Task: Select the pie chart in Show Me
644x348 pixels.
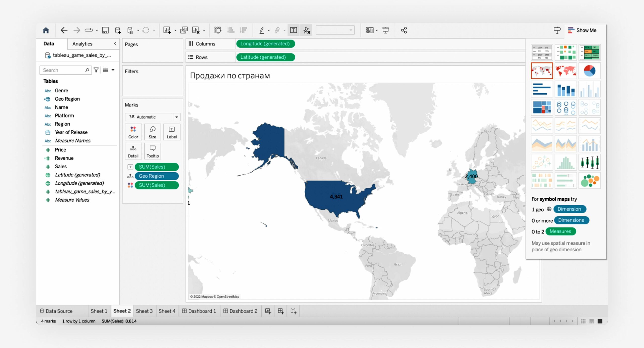Action: [x=589, y=71]
